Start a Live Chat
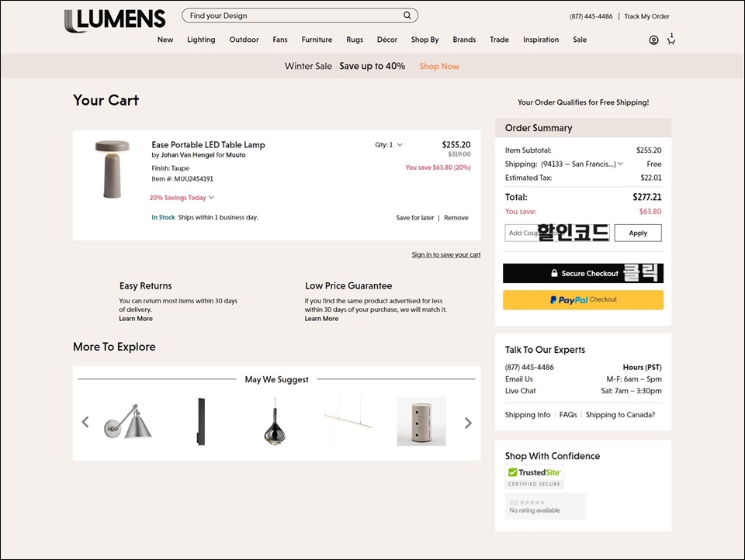This screenshot has height=560, width=745. pos(520,391)
